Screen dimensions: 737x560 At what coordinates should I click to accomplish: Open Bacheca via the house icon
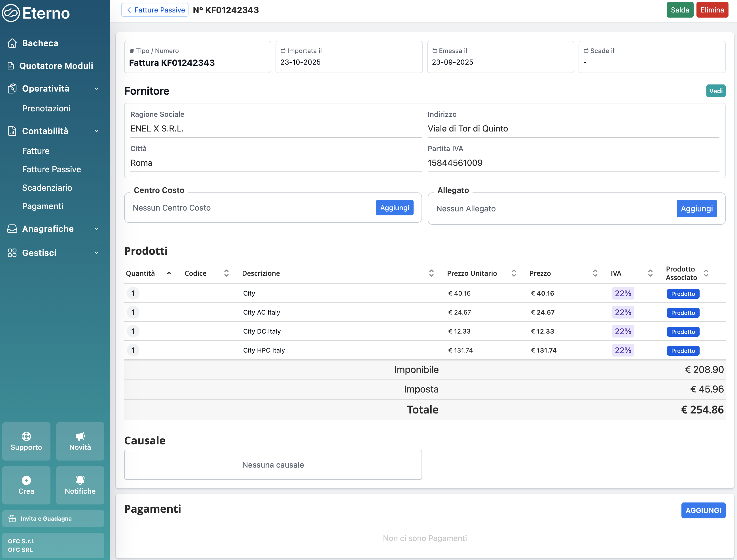point(12,43)
